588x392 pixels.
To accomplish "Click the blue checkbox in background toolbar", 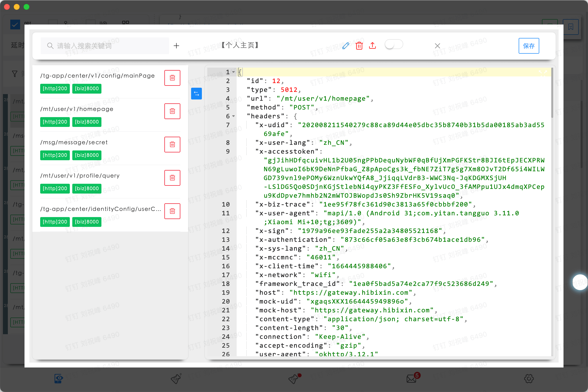I will [15, 24].
